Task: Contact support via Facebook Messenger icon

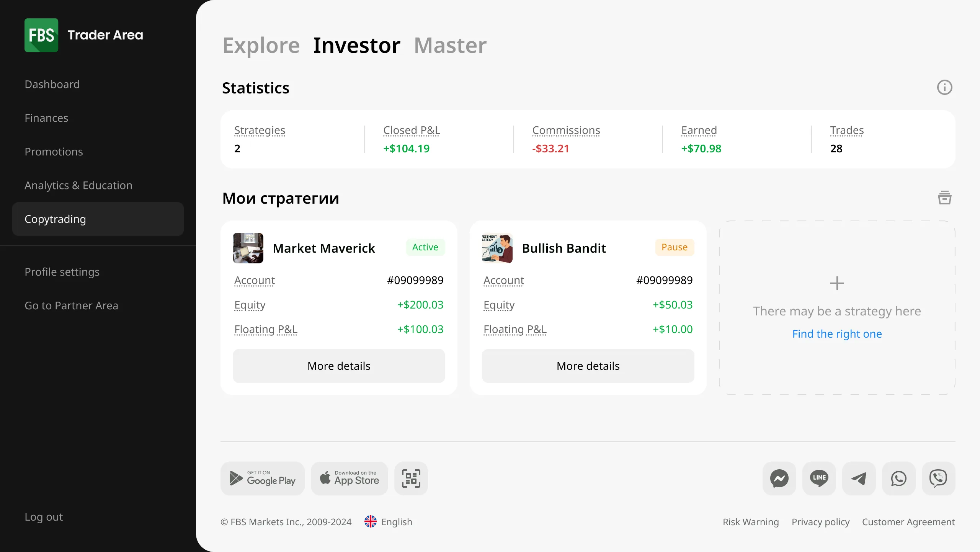Action: tap(779, 479)
